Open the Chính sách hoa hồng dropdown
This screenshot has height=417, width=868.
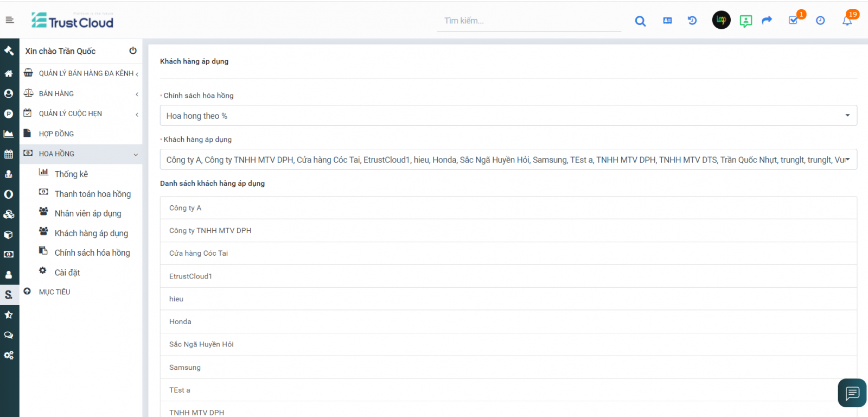(508, 116)
